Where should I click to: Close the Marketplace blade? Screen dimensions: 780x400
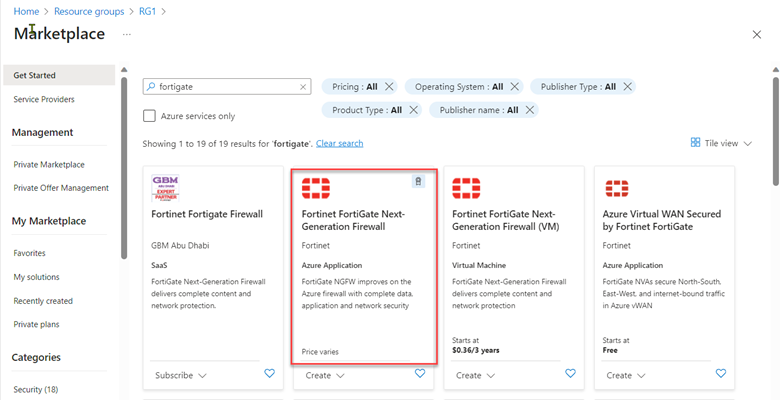tap(756, 35)
